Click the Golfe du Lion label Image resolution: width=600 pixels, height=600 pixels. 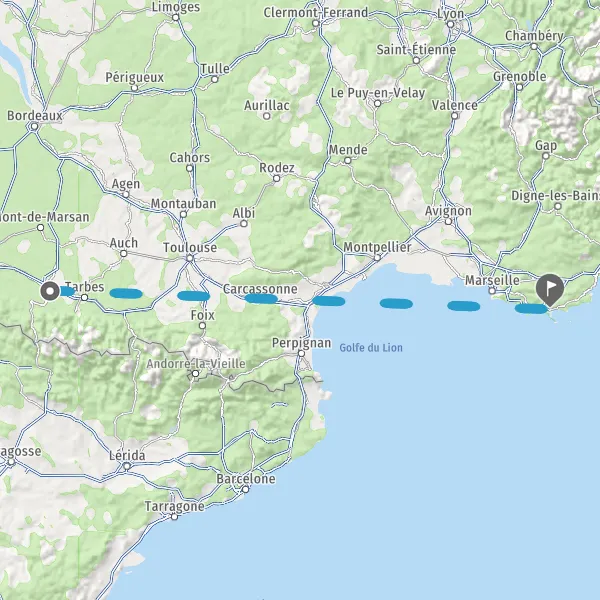[371, 348]
